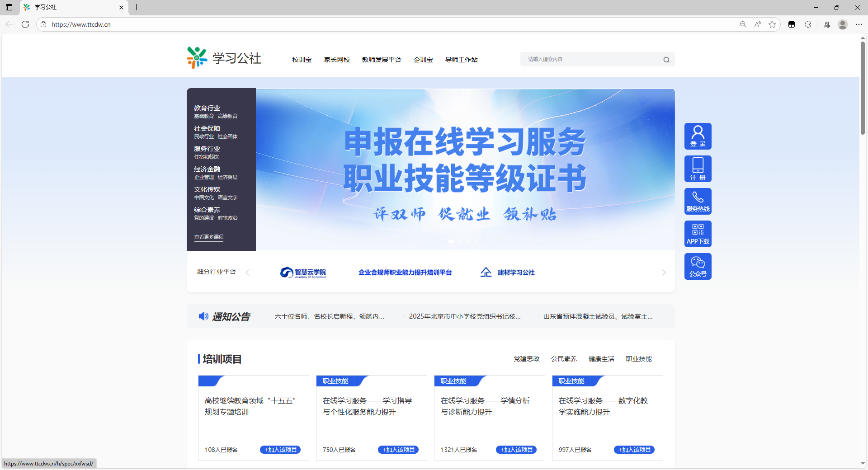Select the 公民素养 training tab
868x470 pixels.
point(564,359)
